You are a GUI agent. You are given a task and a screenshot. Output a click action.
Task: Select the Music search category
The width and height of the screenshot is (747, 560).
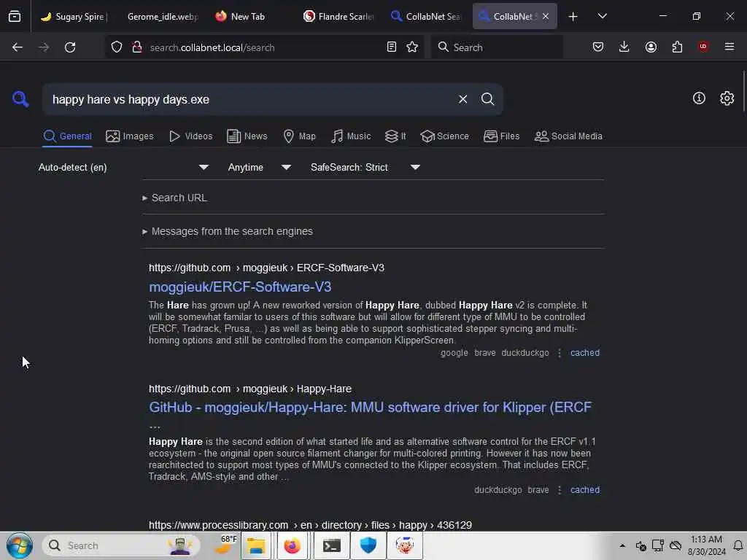pos(351,136)
